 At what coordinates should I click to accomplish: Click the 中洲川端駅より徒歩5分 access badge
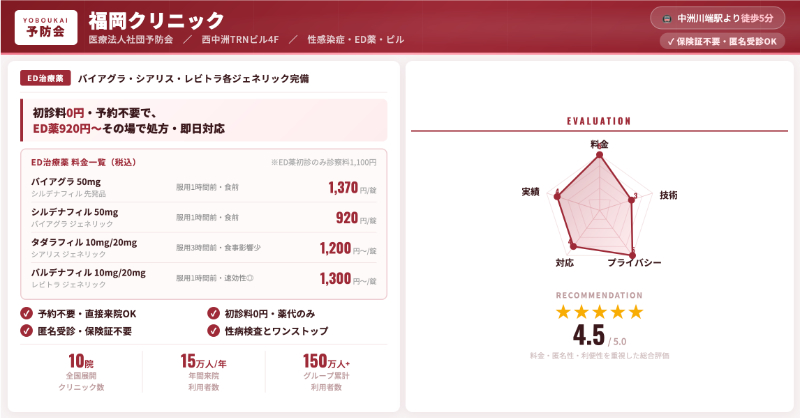[x=719, y=18]
